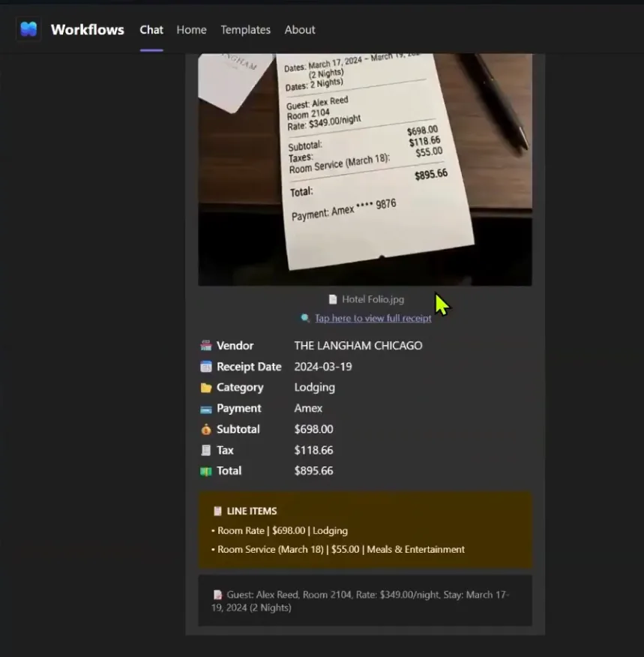Open the Home tab
This screenshot has height=657, width=644.
pyautogui.click(x=191, y=30)
